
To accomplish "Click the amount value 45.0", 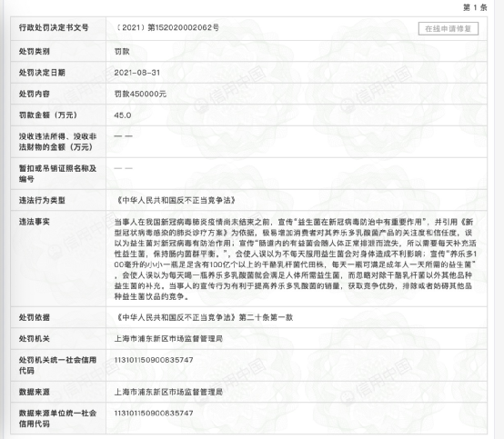I will tap(123, 115).
